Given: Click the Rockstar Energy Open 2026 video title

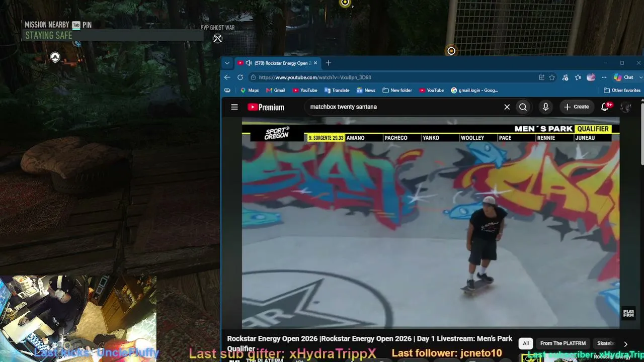Looking at the screenshot, I should (x=370, y=343).
